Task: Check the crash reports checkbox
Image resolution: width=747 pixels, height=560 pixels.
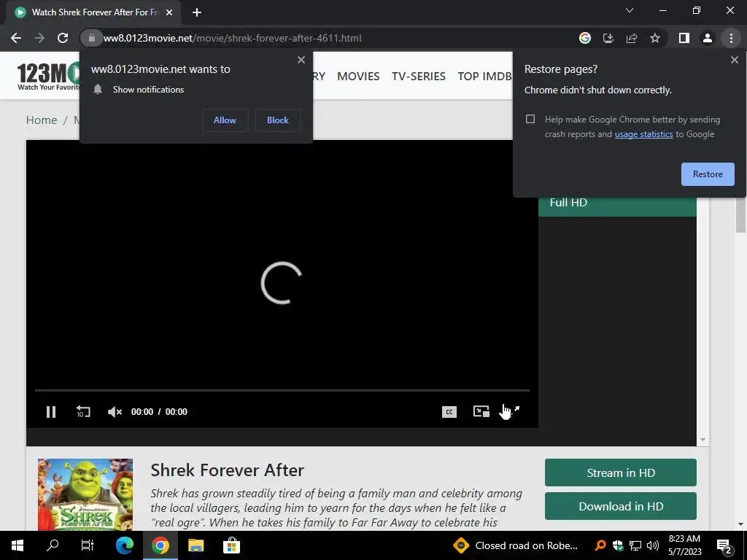Action: click(530, 119)
